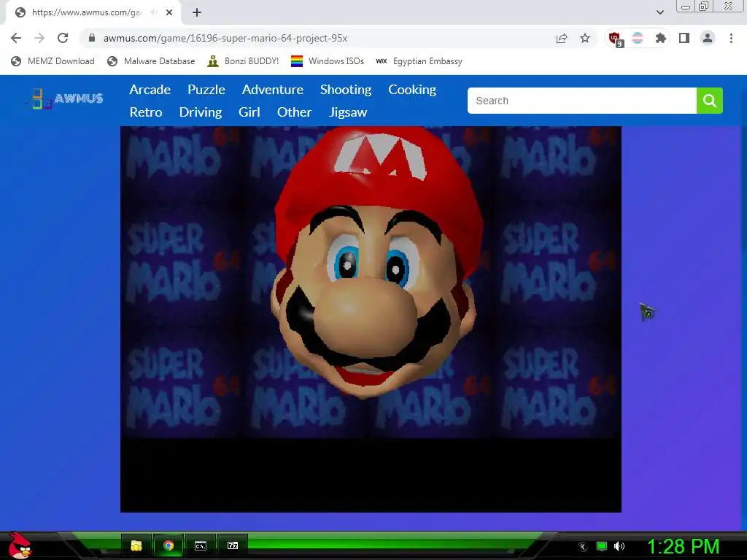Viewport: 747px width, 560px height.
Task: Click the green search magnifier button
Action: pyautogui.click(x=709, y=101)
